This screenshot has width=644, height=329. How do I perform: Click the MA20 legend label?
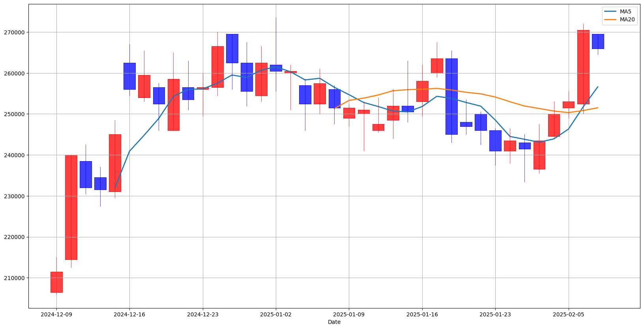point(627,19)
